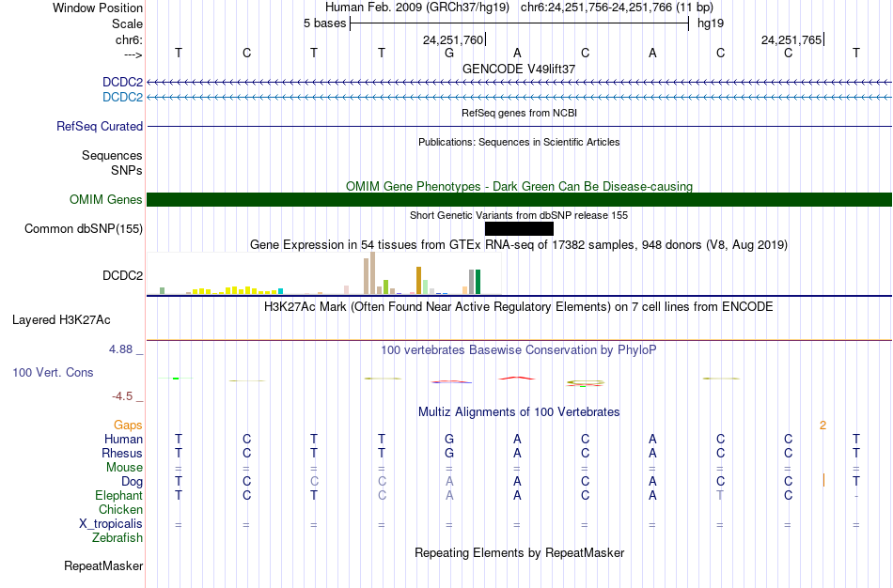Screen dimensions: 893x588
Task: Click the 24,251,765 position marker
Action: pos(791,39)
